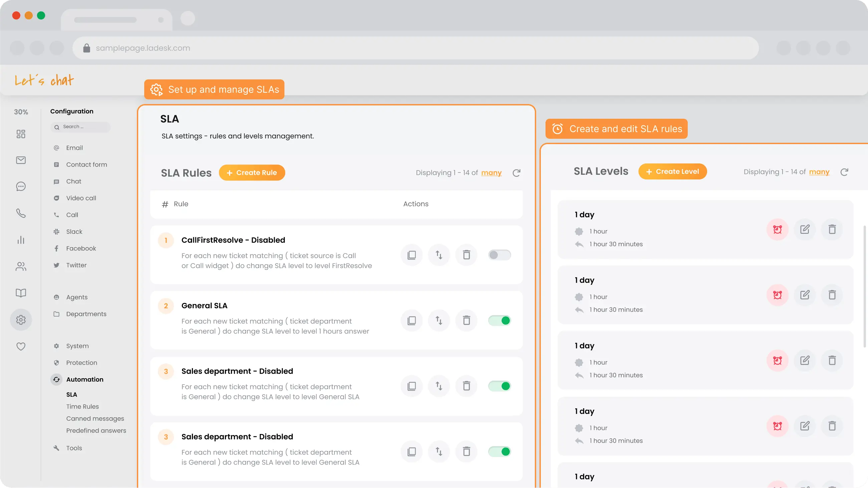This screenshot has height=488, width=868.
Task: Click the 'many' link in SLA Levels
Action: 819,172
